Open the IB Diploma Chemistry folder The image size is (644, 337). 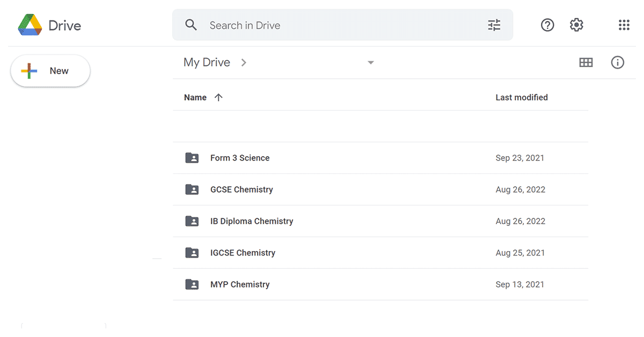click(252, 221)
